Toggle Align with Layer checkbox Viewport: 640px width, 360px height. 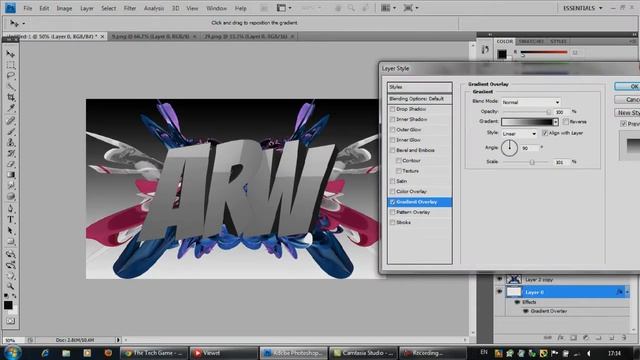tap(545, 133)
